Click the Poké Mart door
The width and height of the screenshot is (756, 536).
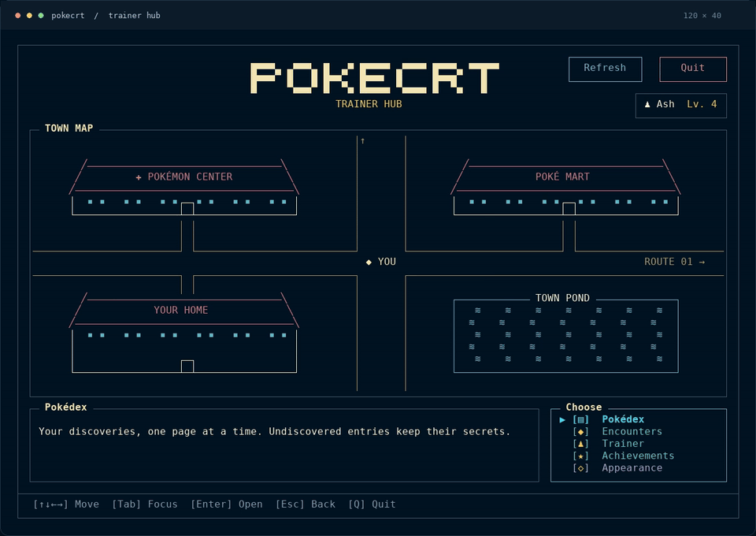point(569,209)
